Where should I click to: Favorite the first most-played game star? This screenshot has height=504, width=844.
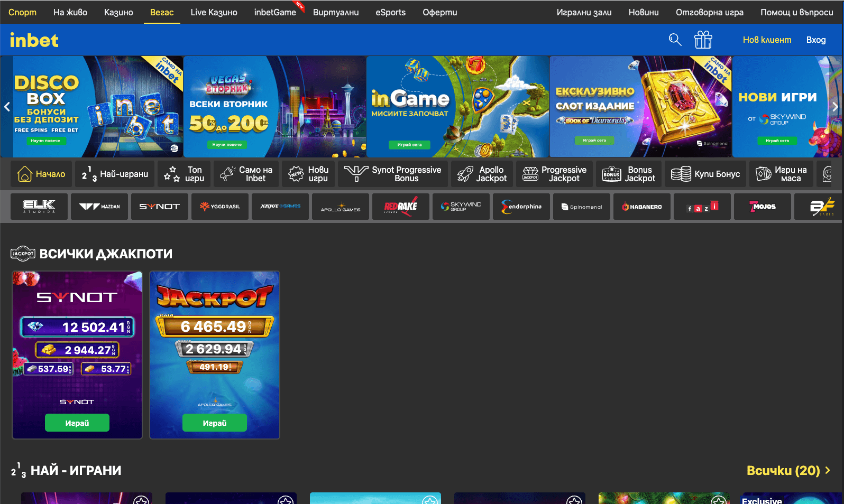click(x=141, y=500)
